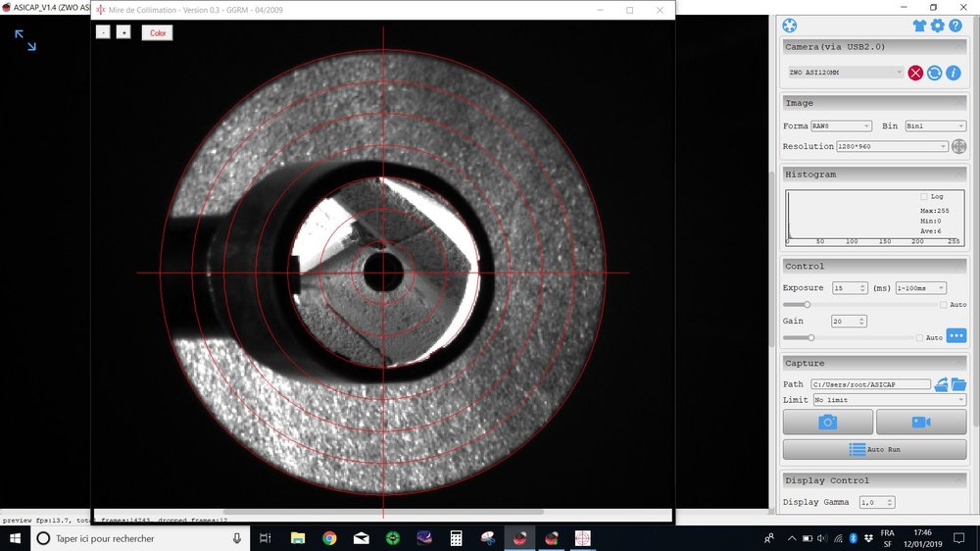Click the capture Path field C:/Users/root/ASICAP
980x551 pixels.
click(870, 384)
